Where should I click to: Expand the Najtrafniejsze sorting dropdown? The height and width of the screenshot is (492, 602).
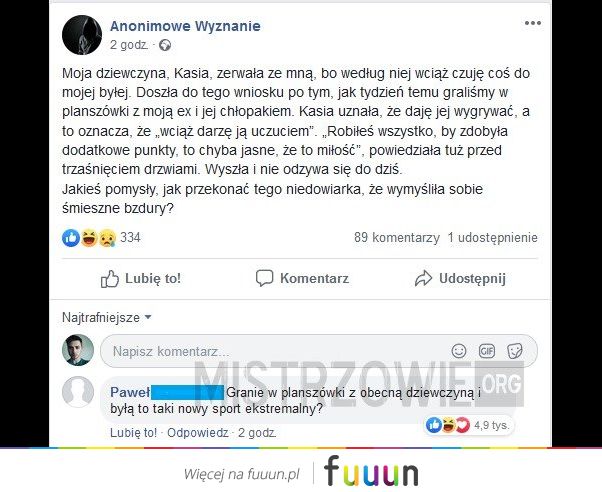point(107,318)
